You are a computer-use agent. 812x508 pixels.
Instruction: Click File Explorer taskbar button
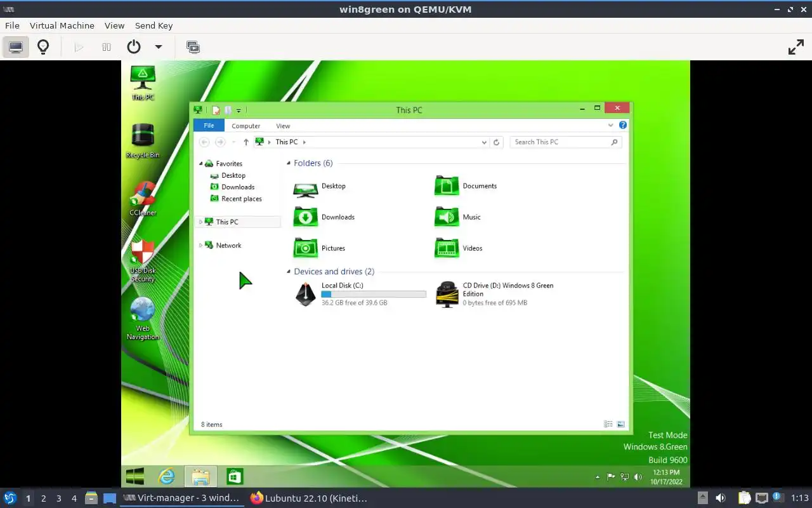click(x=200, y=476)
